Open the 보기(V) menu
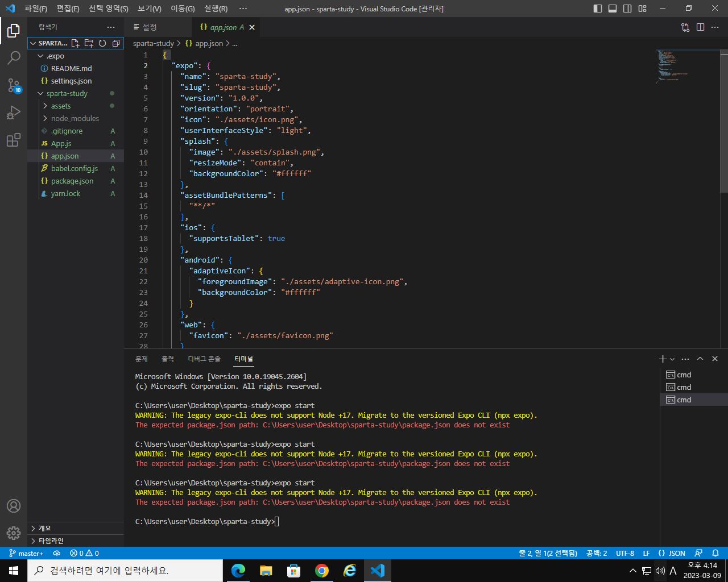Image resolution: width=728 pixels, height=582 pixels. click(x=150, y=9)
